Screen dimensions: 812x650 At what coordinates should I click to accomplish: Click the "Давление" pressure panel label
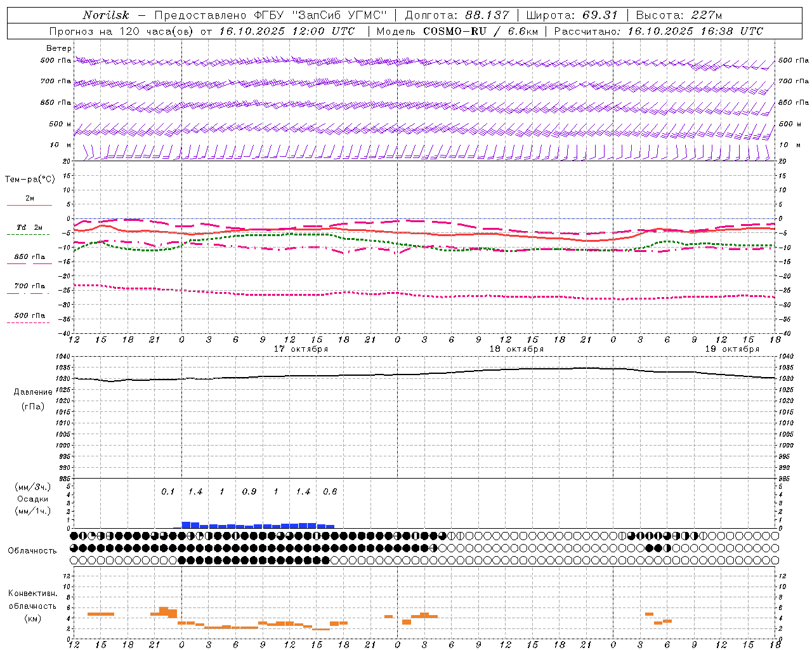click(33, 392)
